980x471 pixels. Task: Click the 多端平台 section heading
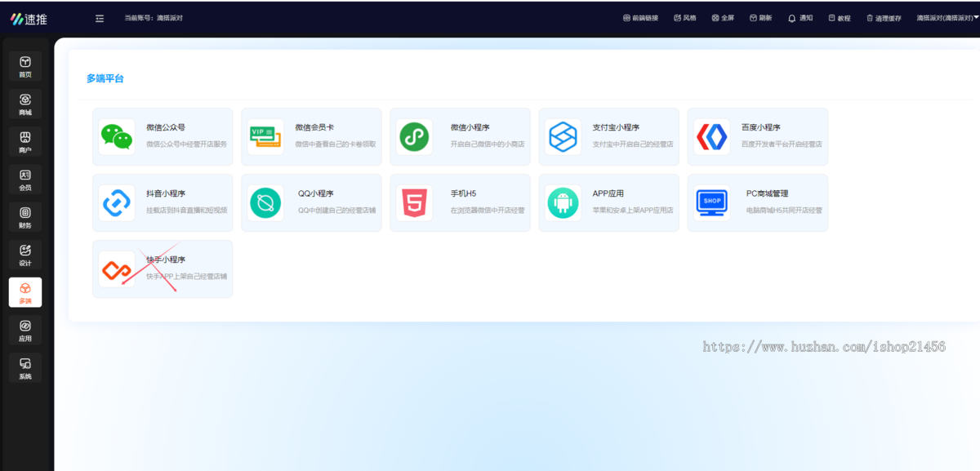click(x=105, y=78)
